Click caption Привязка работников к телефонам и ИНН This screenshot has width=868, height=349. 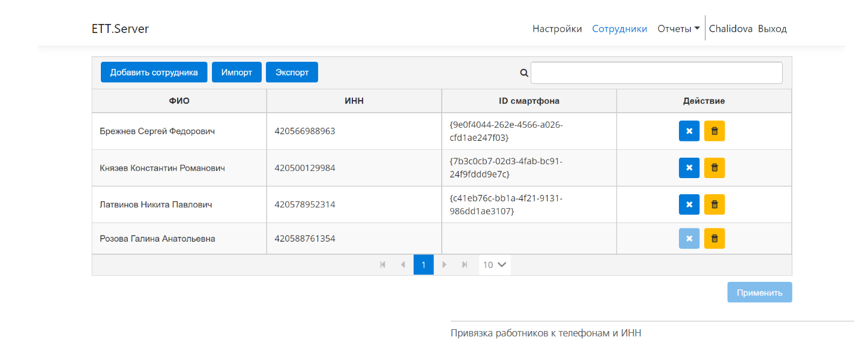pos(546,333)
